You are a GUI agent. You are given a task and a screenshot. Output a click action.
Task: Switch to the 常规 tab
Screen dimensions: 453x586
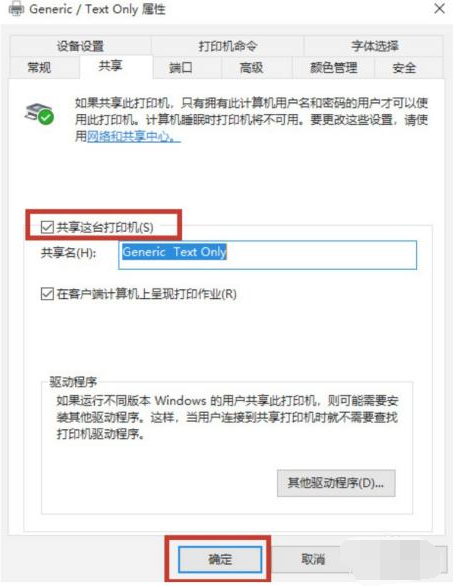pyautogui.click(x=40, y=68)
